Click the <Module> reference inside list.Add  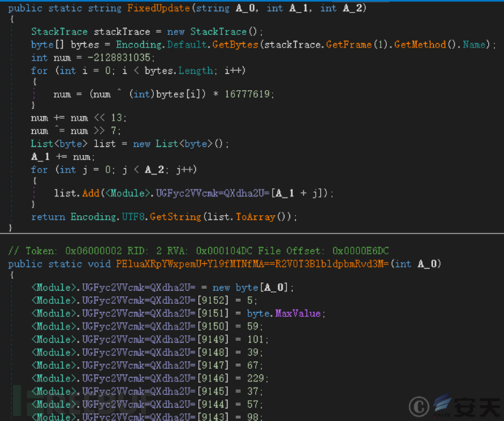(x=128, y=193)
